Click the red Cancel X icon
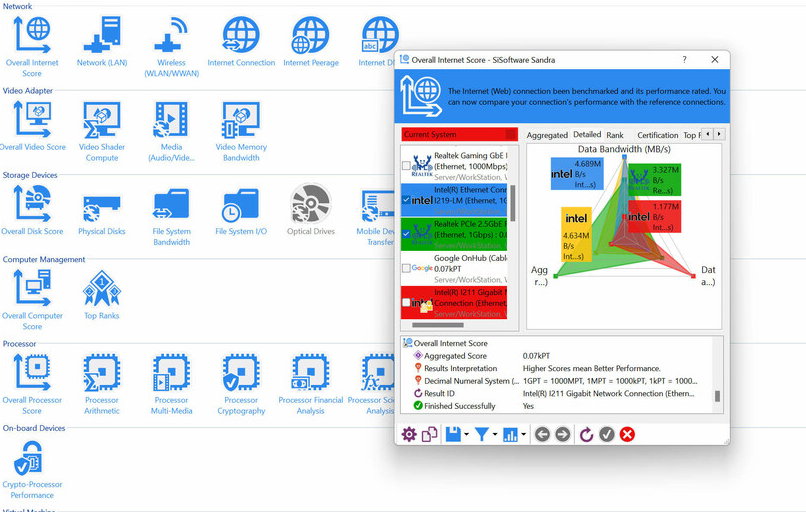This screenshot has width=806, height=512. click(x=627, y=434)
